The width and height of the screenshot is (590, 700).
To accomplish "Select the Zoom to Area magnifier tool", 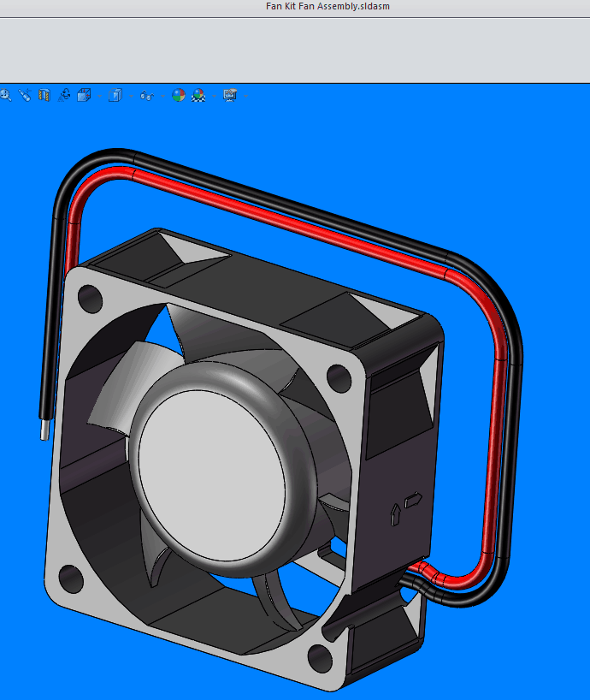I will point(5,95).
